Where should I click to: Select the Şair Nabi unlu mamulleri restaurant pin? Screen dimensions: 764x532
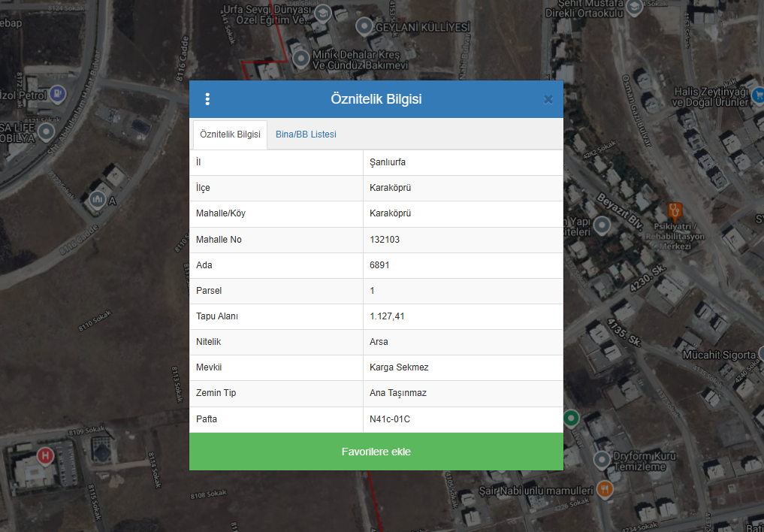605,490
